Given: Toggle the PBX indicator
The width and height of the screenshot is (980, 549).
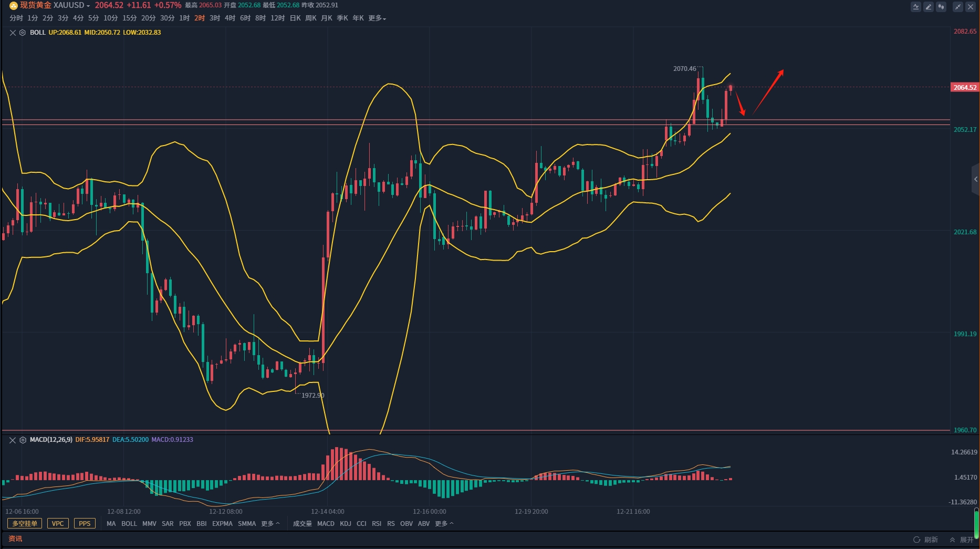Looking at the screenshot, I should [185, 524].
